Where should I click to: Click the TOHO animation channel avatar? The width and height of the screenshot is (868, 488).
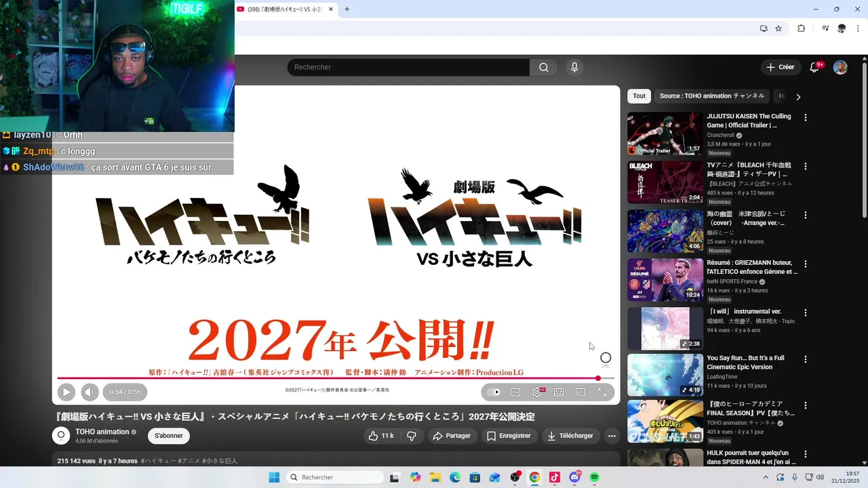coord(61,436)
